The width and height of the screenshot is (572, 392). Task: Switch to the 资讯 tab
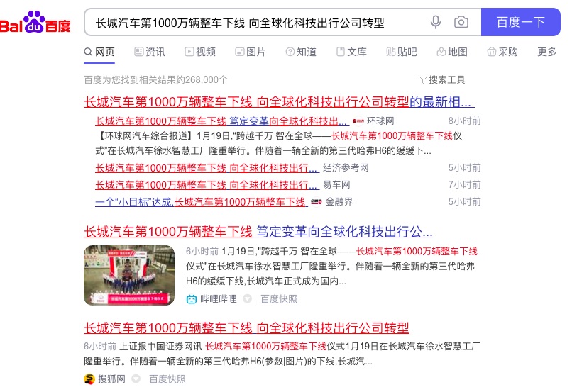pos(150,52)
